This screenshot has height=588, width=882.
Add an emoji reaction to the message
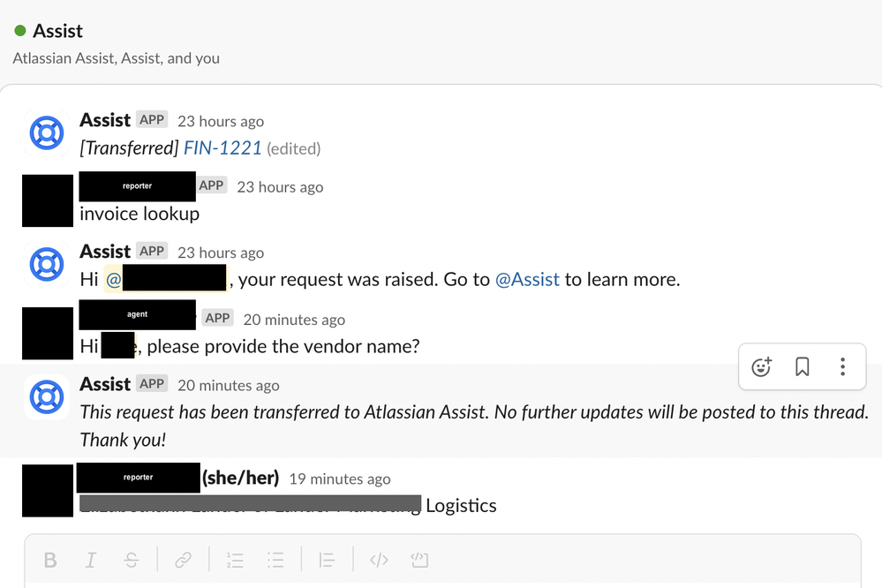(x=761, y=367)
